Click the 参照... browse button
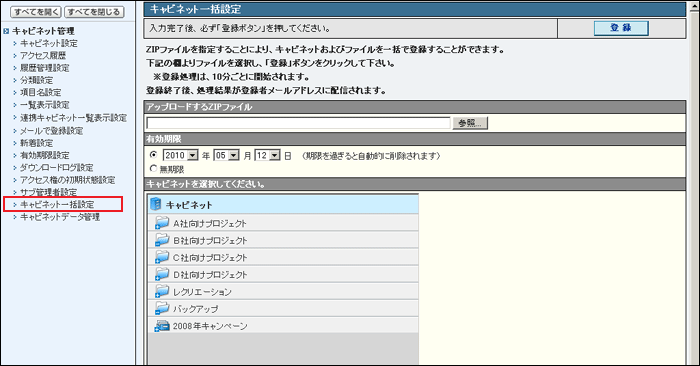The height and width of the screenshot is (366, 700). (x=470, y=123)
